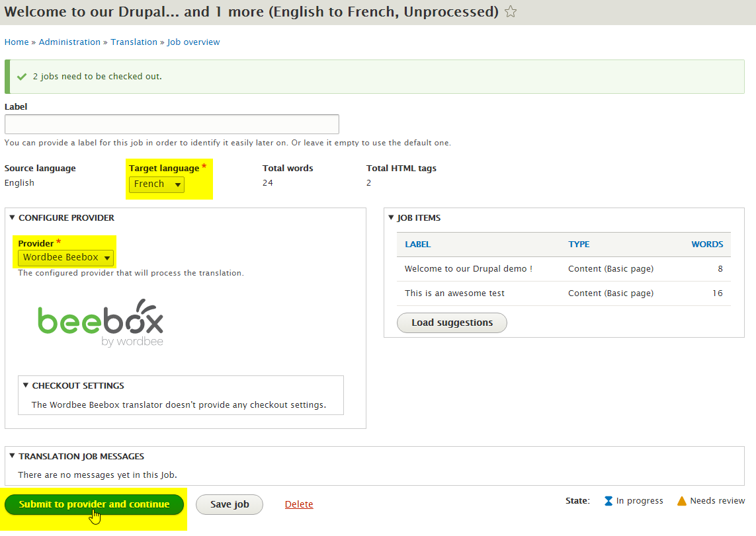Open the Target language dropdown
The image size is (756, 536).
(x=157, y=184)
